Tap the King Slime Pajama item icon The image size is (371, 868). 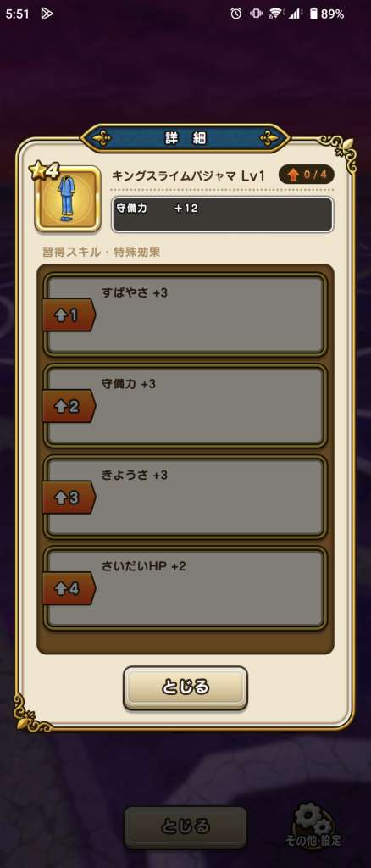68,199
